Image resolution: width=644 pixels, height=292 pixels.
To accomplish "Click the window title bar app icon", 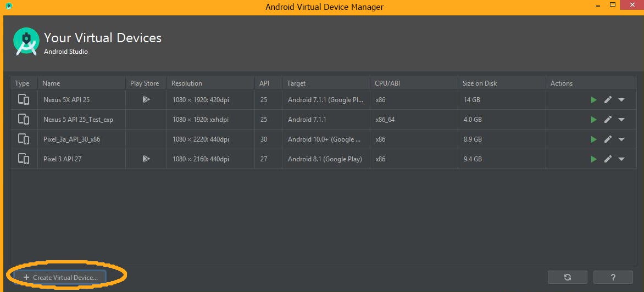I will 9,6.
